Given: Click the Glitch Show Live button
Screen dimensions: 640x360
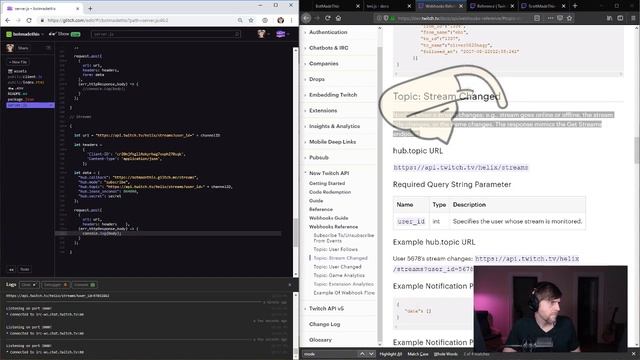Looking at the screenshot, I should (x=64, y=34).
